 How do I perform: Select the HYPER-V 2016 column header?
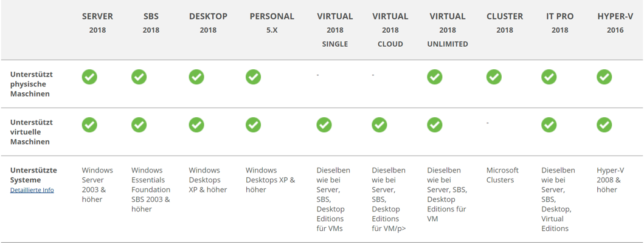[615, 22]
